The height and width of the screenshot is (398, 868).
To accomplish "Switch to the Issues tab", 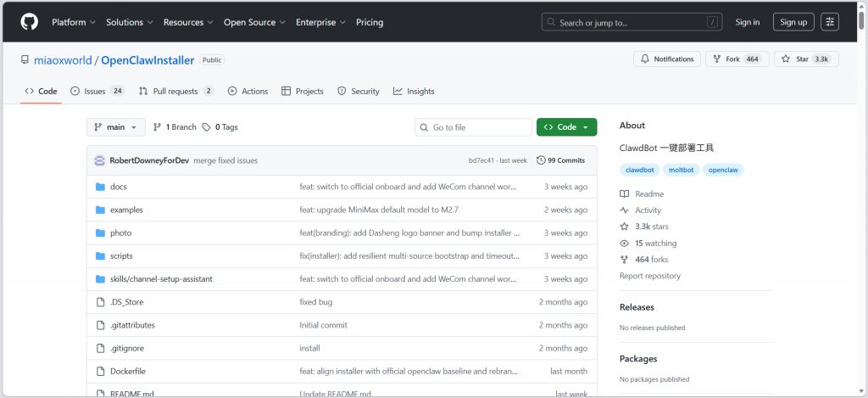I will pyautogui.click(x=97, y=91).
